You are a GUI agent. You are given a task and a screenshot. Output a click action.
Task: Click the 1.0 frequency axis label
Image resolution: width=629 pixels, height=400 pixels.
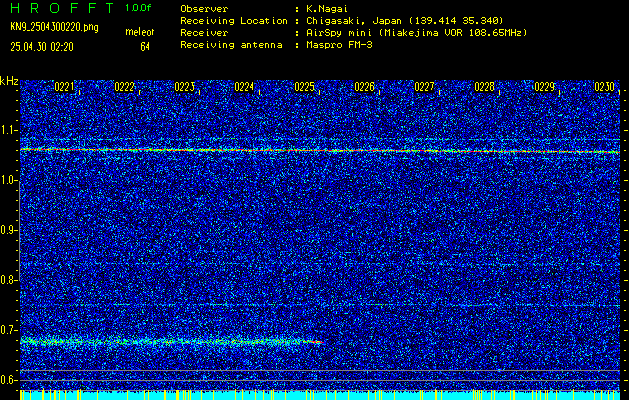point(8,181)
